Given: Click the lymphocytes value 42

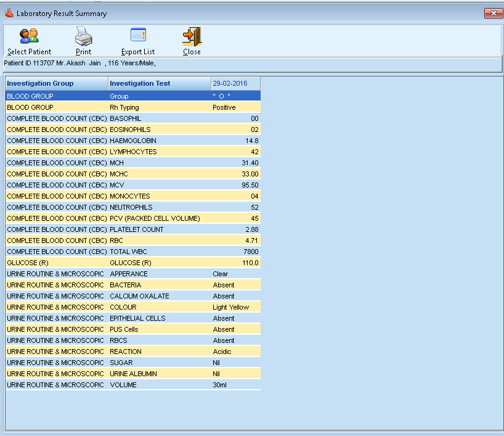Looking at the screenshot, I should coord(254,152).
